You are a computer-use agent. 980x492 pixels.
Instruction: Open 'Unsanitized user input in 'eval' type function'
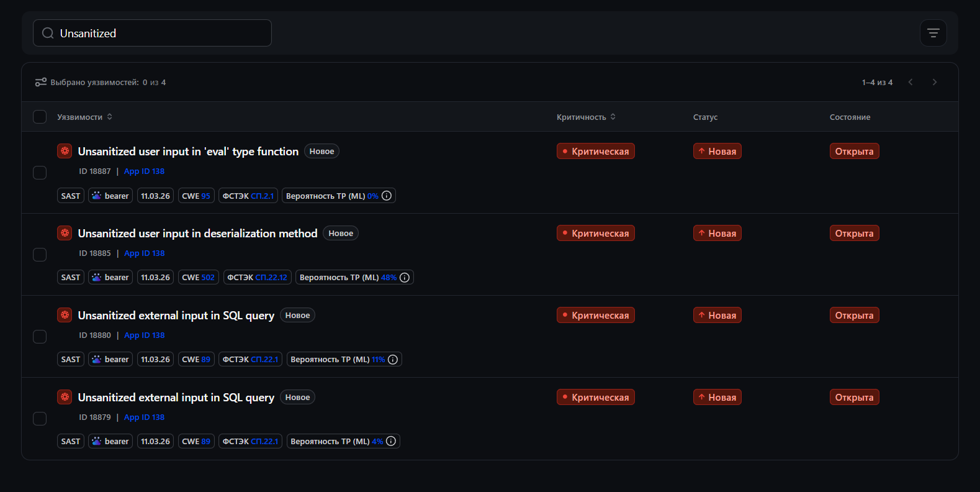pos(189,151)
